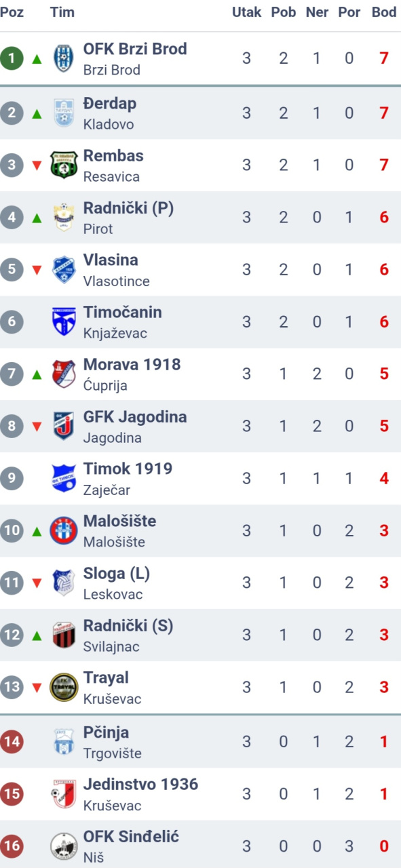Click the red position badge number 16
Viewport: 401px width, 868px height.
coord(12,846)
